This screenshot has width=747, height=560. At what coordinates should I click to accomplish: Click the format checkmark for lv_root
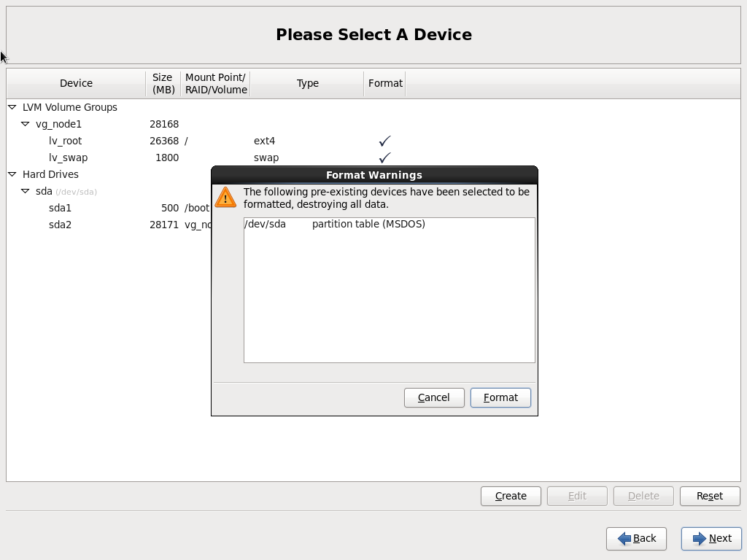pyautogui.click(x=384, y=141)
